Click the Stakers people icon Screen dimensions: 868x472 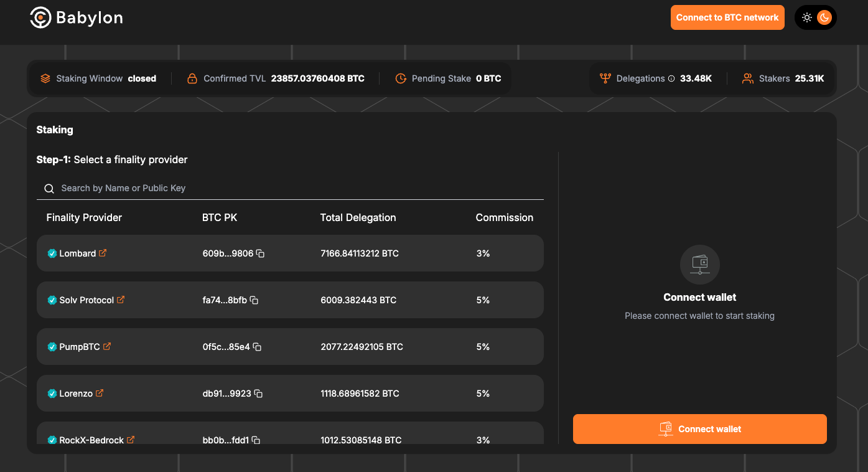coord(748,78)
